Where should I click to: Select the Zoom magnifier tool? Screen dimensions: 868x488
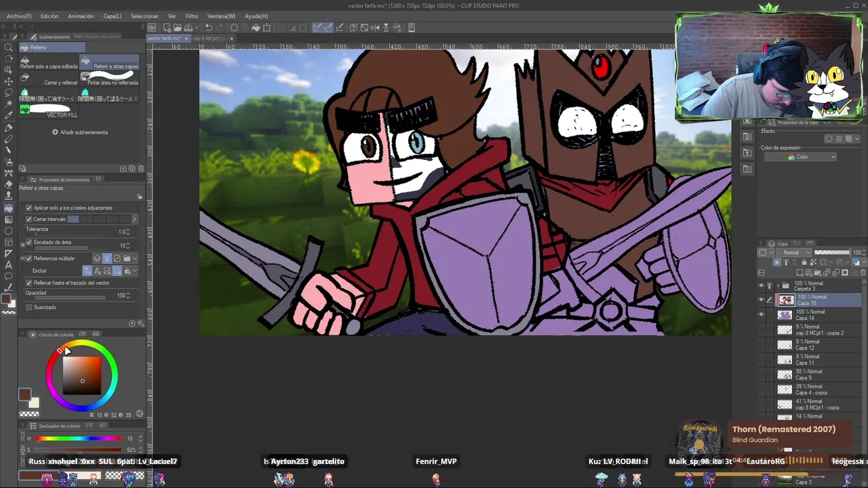[9, 47]
